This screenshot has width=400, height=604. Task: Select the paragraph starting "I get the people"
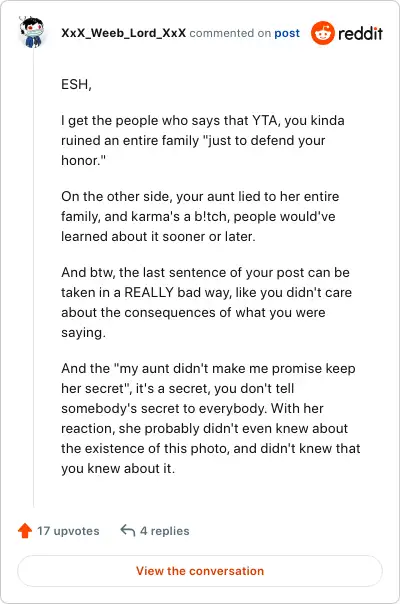click(x=203, y=140)
